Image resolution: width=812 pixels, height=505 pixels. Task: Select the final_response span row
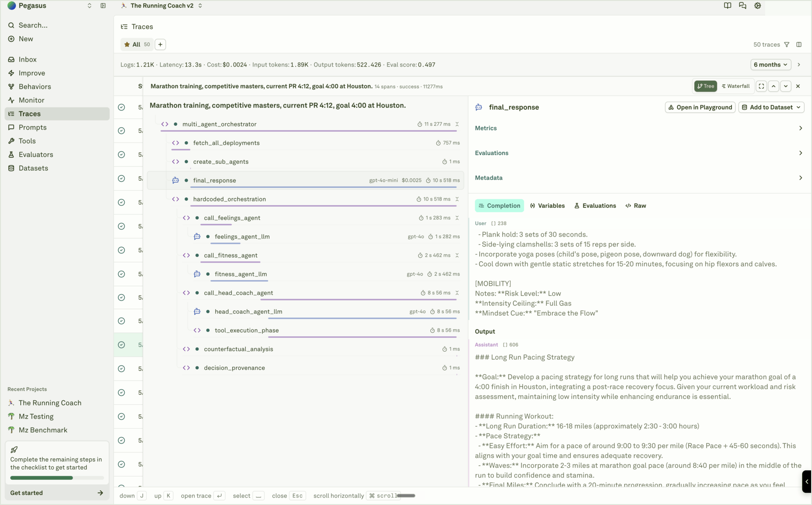[x=305, y=180]
